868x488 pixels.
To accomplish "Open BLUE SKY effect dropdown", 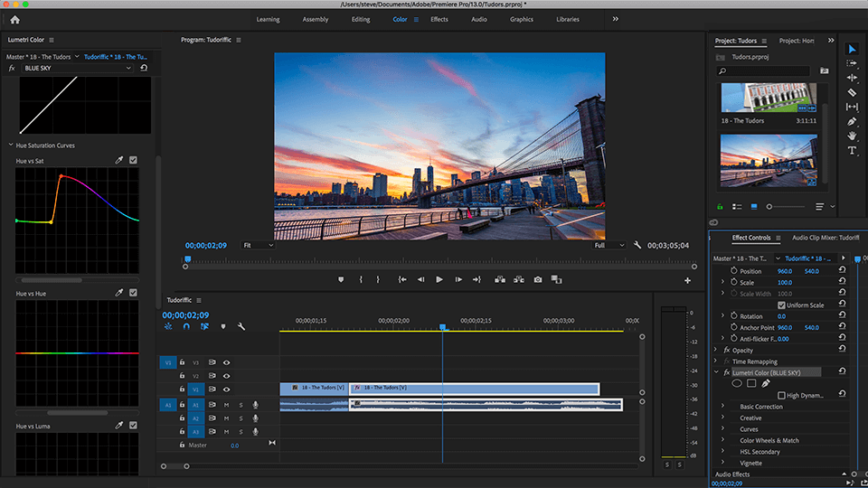I will [x=78, y=68].
